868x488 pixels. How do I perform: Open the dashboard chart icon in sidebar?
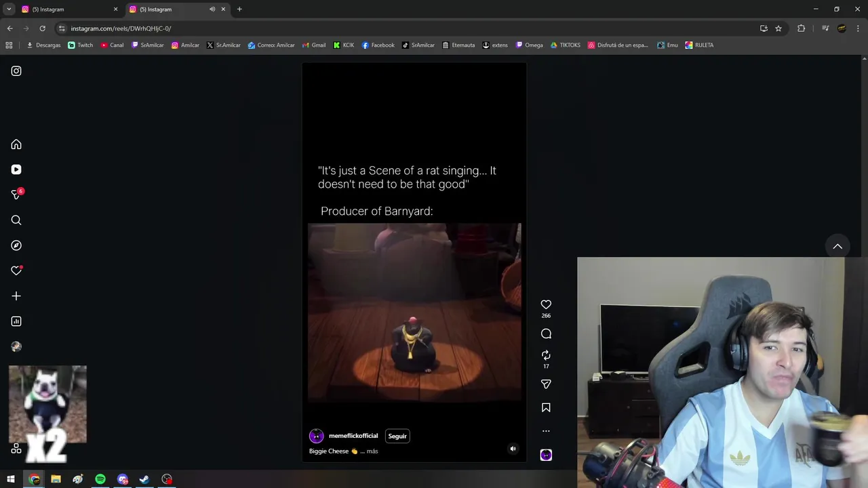click(16, 321)
